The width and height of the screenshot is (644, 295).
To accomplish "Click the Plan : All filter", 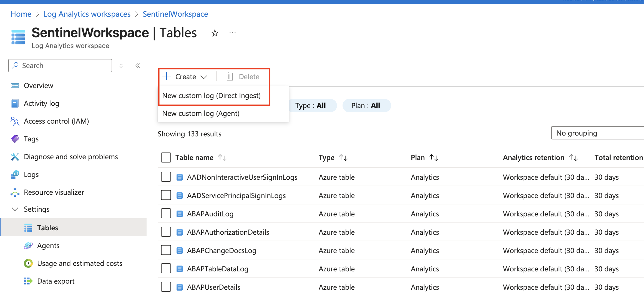I will coord(366,106).
